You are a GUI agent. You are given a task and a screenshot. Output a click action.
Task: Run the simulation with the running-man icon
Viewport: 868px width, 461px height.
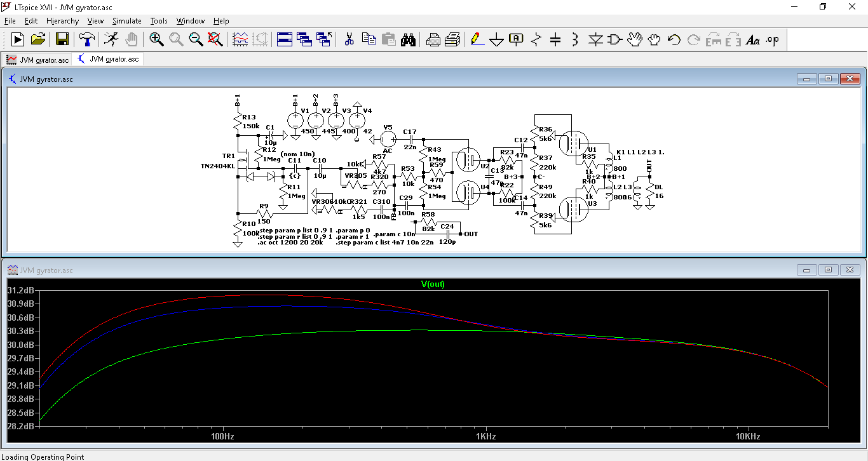click(111, 39)
